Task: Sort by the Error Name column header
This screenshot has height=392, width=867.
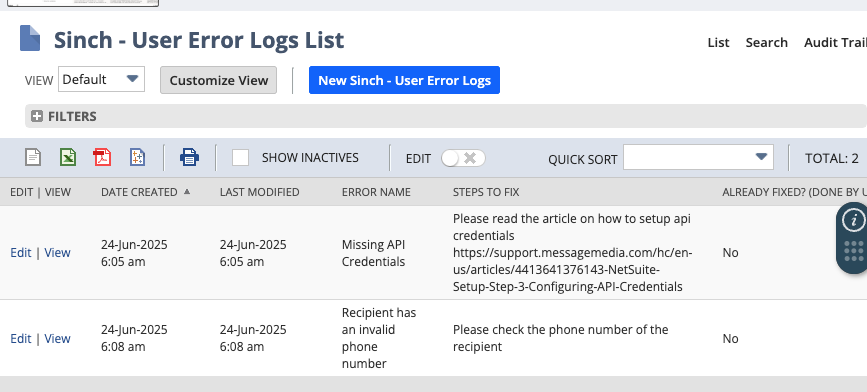Action: pyautogui.click(x=376, y=192)
